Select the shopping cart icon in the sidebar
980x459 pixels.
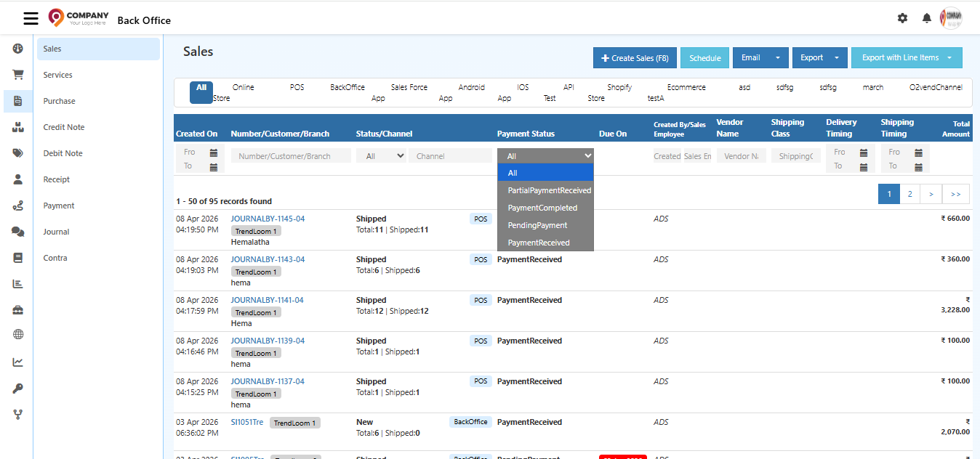pyautogui.click(x=17, y=74)
